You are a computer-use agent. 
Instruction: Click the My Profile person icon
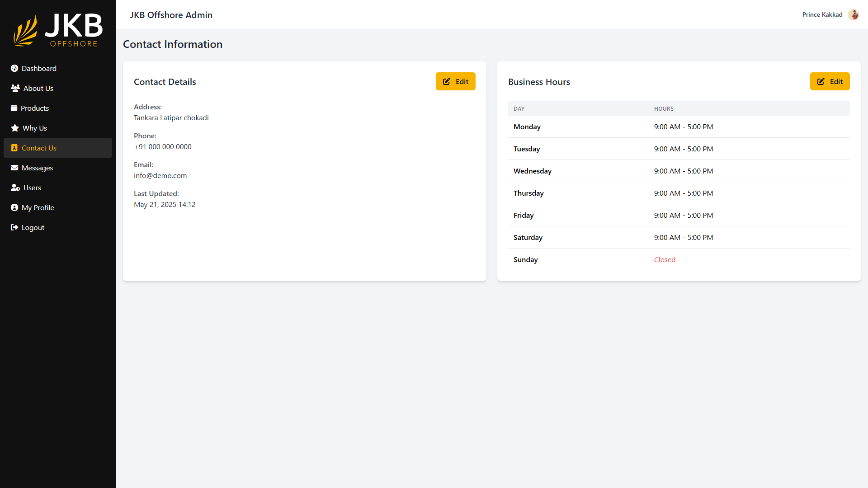[14, 207]
